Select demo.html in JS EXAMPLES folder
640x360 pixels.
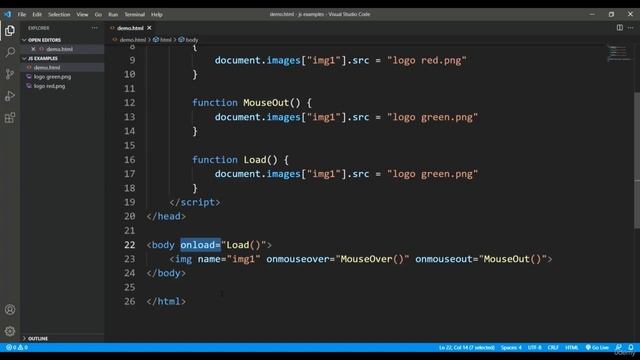click(x=47, y=67)
